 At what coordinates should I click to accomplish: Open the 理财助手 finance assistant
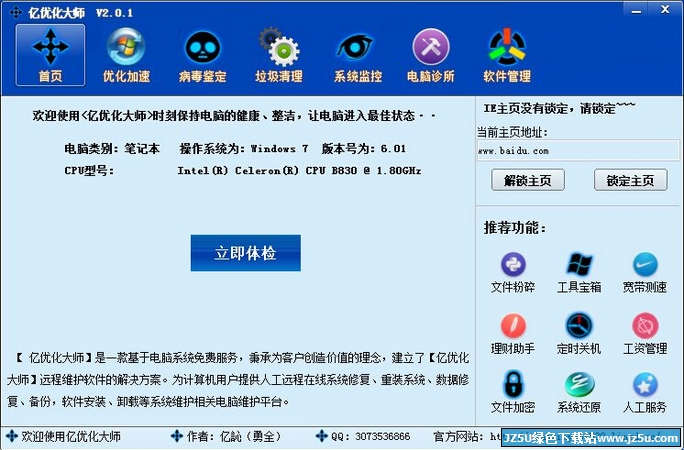tap(513, 334)
